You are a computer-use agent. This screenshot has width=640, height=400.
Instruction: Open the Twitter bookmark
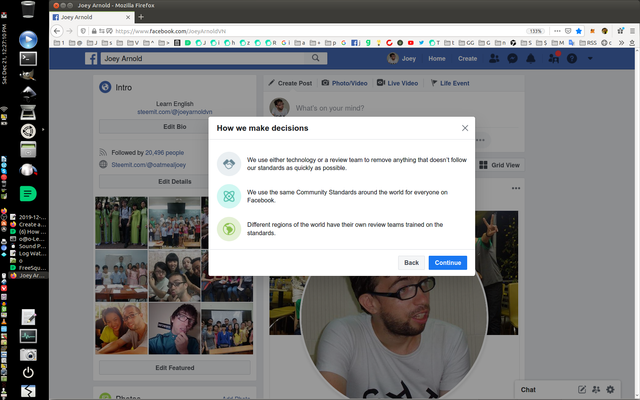click(x=421, y=42)
